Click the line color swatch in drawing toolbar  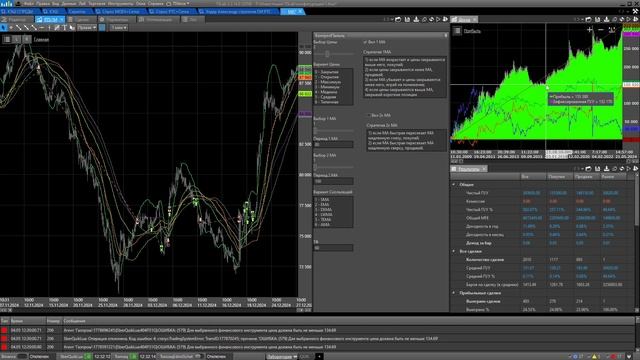click(102, 28)
